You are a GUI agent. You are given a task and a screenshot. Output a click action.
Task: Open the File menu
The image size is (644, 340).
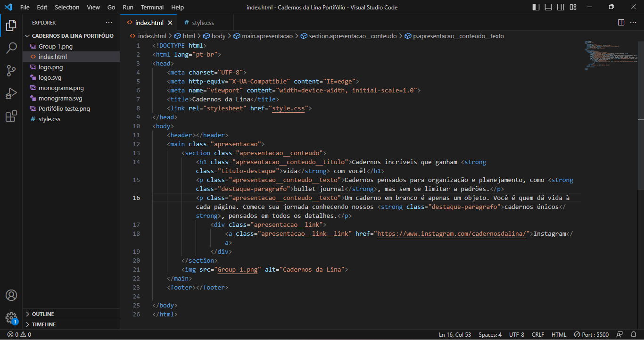pyautogui.click(x=25, y=7)
